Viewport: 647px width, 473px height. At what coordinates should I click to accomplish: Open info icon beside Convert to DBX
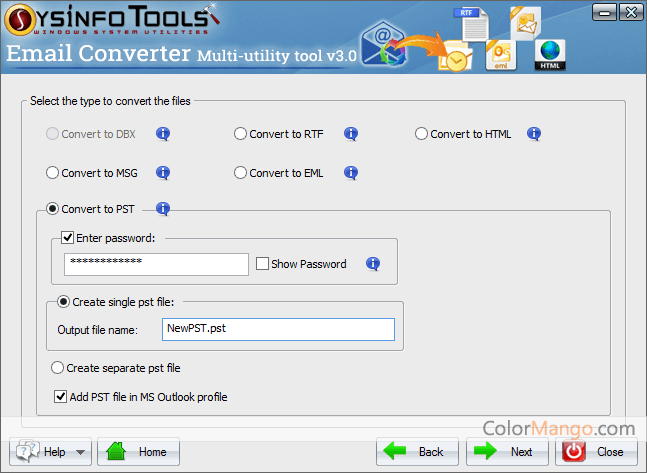(163, 134)
